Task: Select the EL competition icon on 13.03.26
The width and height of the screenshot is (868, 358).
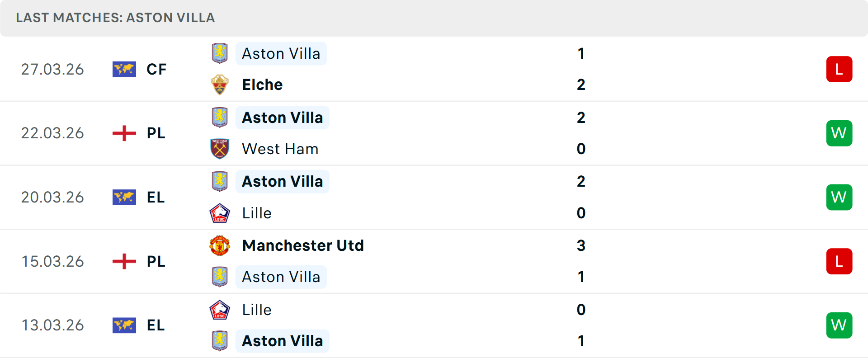Action: click(x=124, y=325)
